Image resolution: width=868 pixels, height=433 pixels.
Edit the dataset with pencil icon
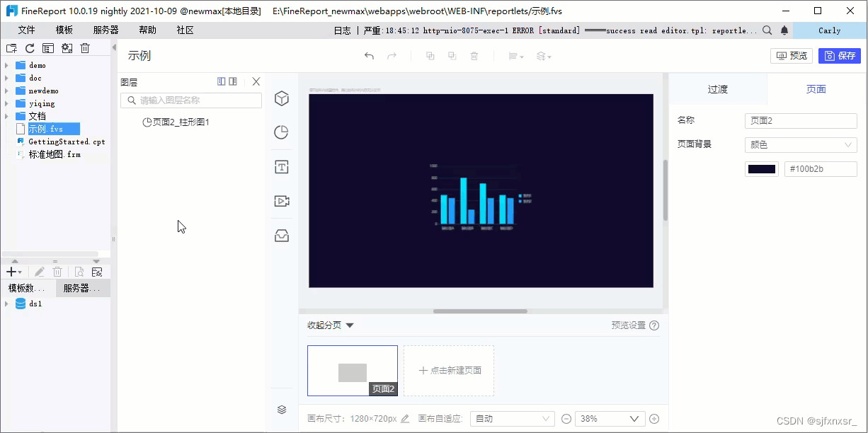(40, 272)
